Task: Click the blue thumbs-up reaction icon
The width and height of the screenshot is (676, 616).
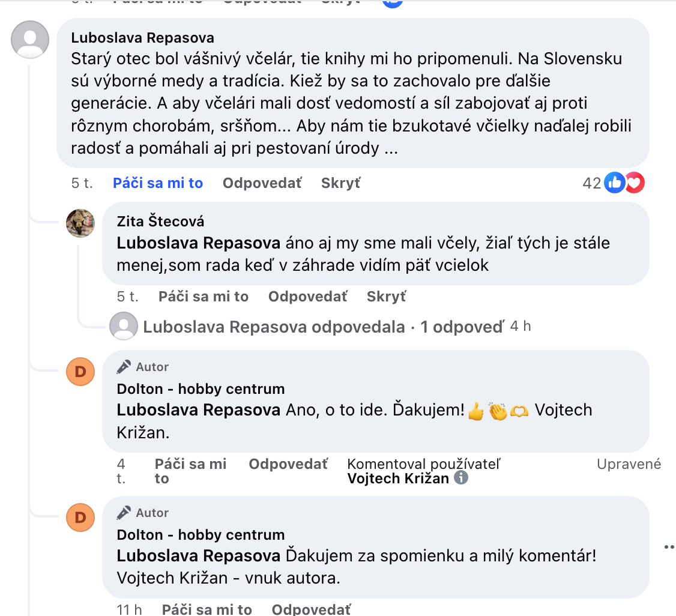Action: point(614,183)
